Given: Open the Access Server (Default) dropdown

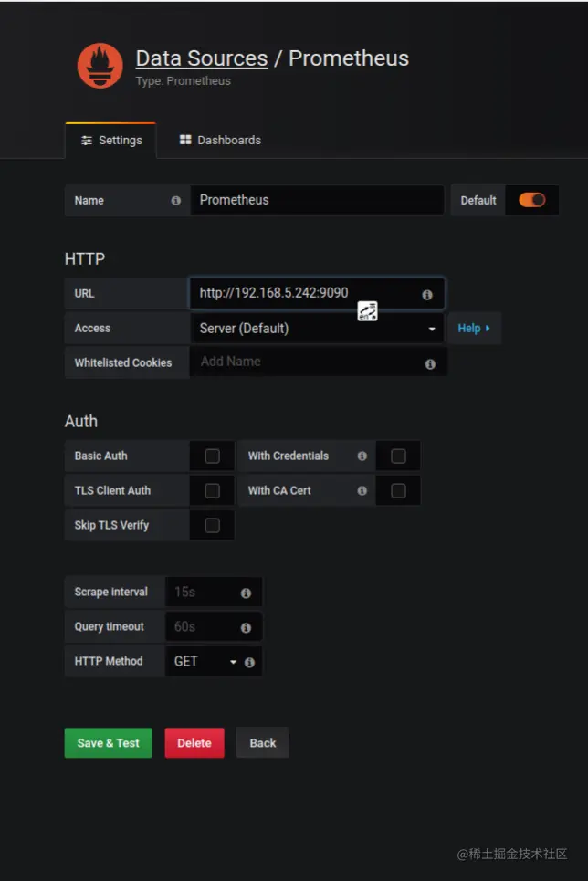Looking at the screenshot, I should tap(317, 328).
